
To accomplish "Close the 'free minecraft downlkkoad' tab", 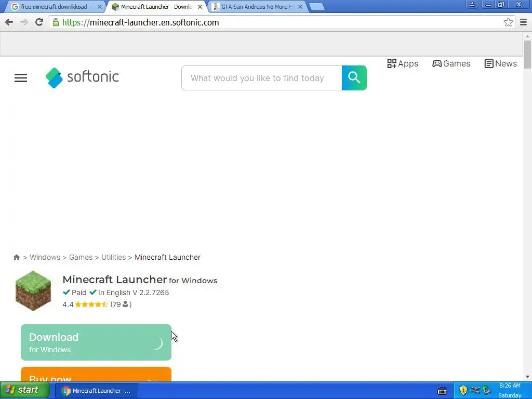I will (x=99, y=7).
